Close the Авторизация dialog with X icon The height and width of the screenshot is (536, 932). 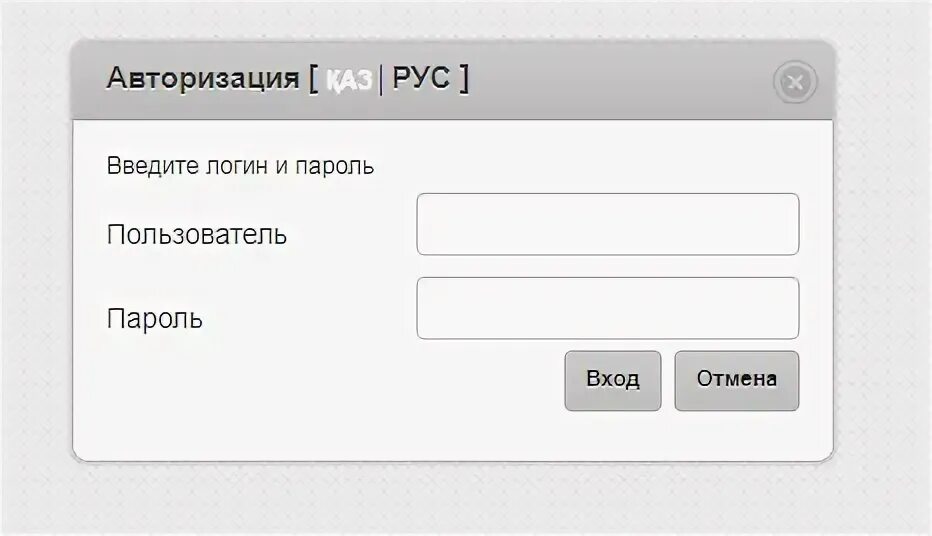pos(795,82)
